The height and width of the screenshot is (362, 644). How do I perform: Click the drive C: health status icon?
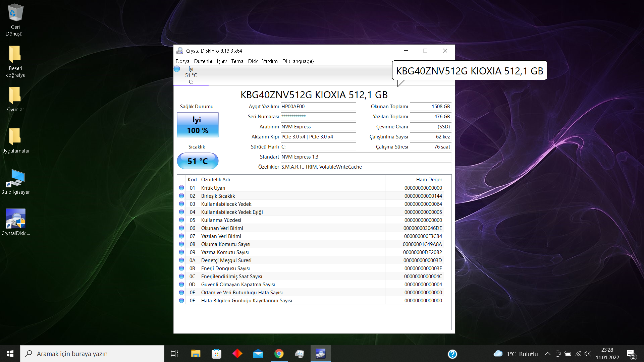tap(177, 69)
